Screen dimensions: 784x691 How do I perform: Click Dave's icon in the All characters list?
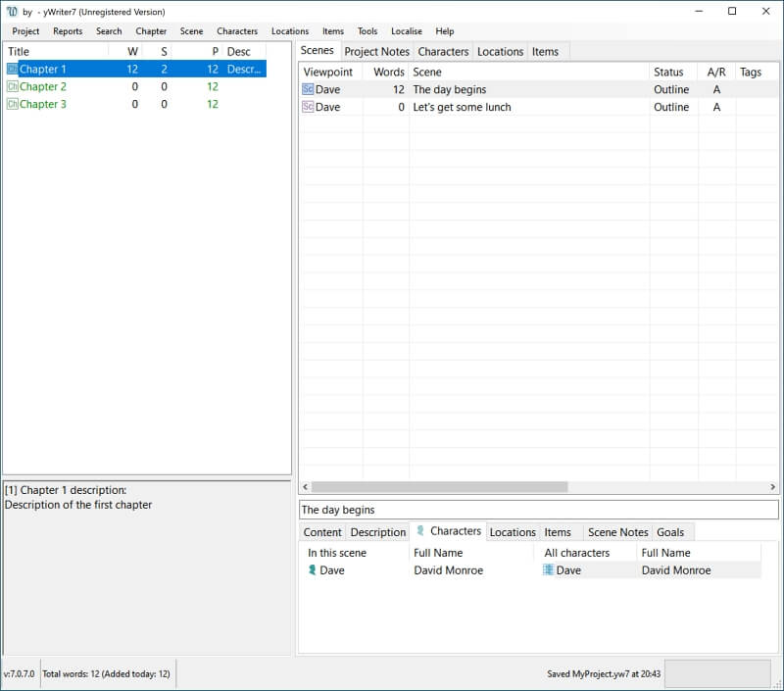tap(548, 570)
